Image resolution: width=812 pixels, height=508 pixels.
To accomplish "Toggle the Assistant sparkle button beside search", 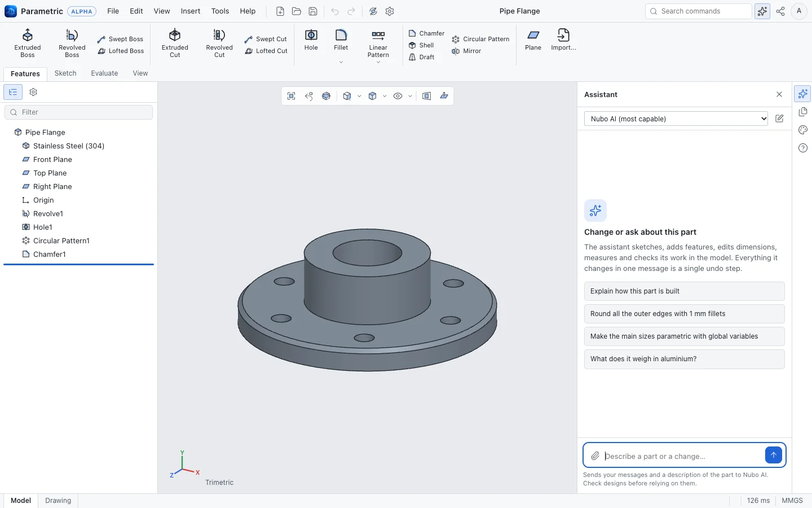I will [x=762, y=11].
